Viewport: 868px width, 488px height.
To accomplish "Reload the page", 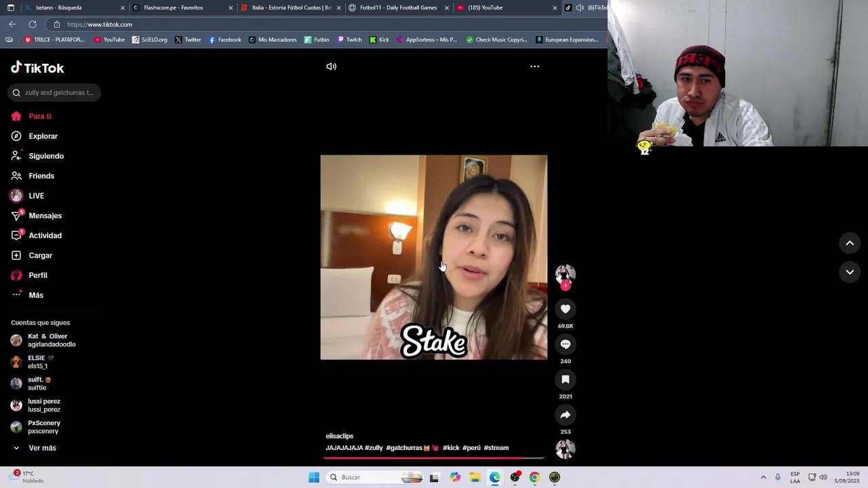I will point(32,24).
